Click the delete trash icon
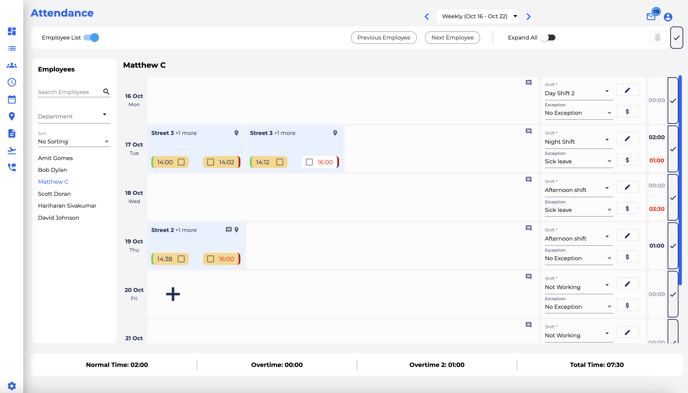Screen dimensions: 688x393 (x=657, y=37)
